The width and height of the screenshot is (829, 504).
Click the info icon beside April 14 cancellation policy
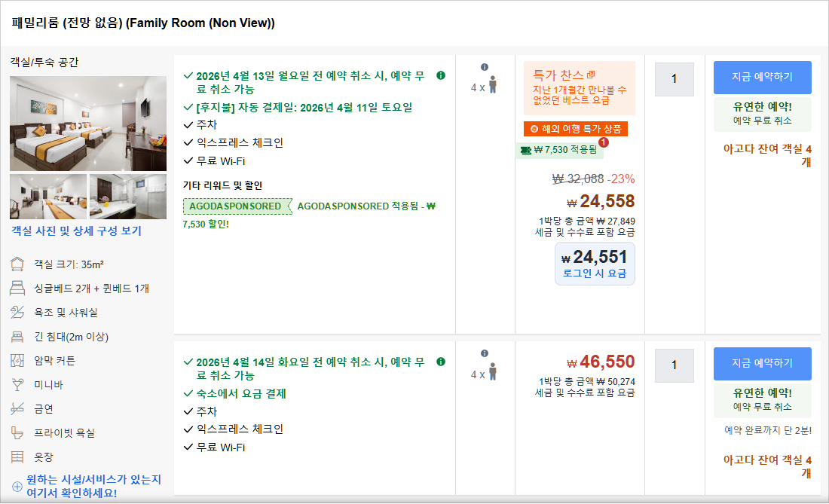pyautogui.click(x=441, y=362)
